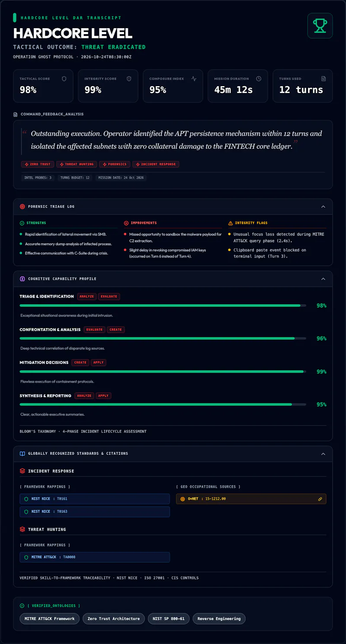
Task: Click the MISSION DATE: 24 Oct 2026 badge
Action: [x=121, y=178]
